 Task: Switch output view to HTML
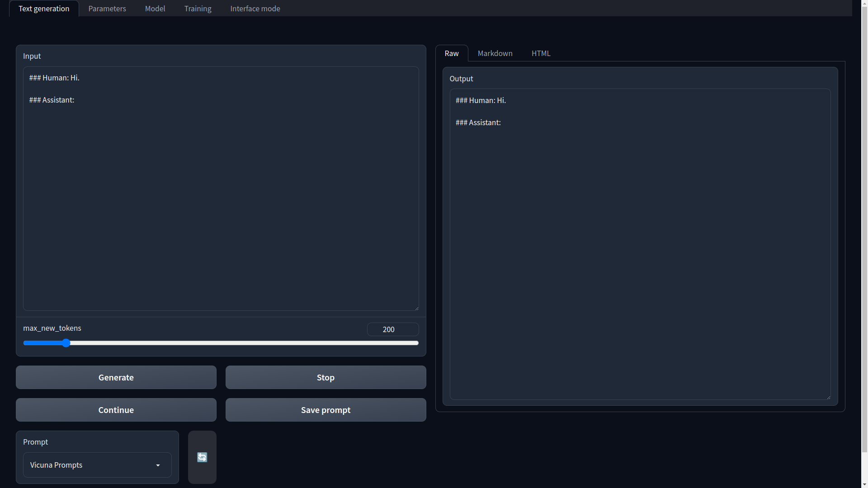[x=541, y=53]
